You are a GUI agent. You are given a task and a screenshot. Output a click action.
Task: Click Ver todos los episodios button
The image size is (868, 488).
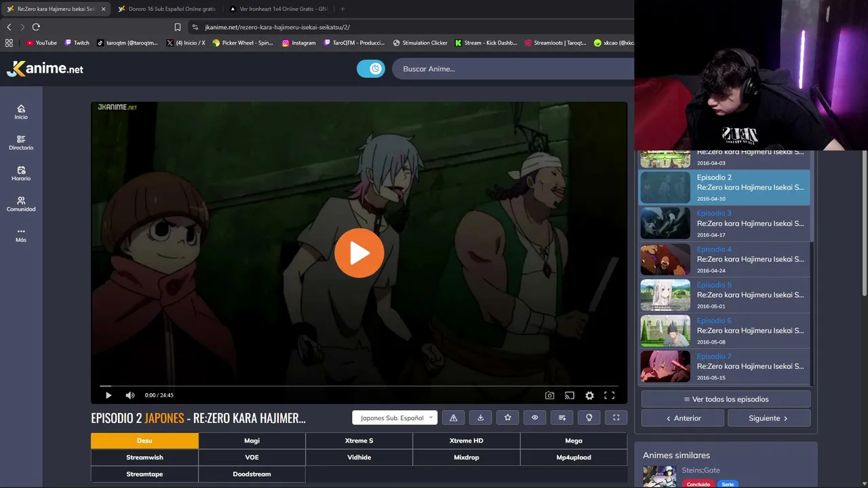[726, 399]
